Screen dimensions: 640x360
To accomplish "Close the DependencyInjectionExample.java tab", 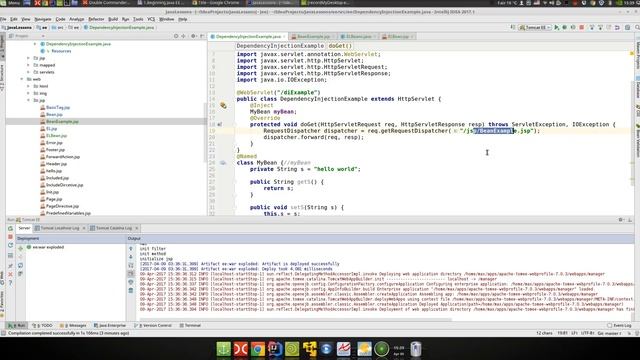I will coord(284,37).
